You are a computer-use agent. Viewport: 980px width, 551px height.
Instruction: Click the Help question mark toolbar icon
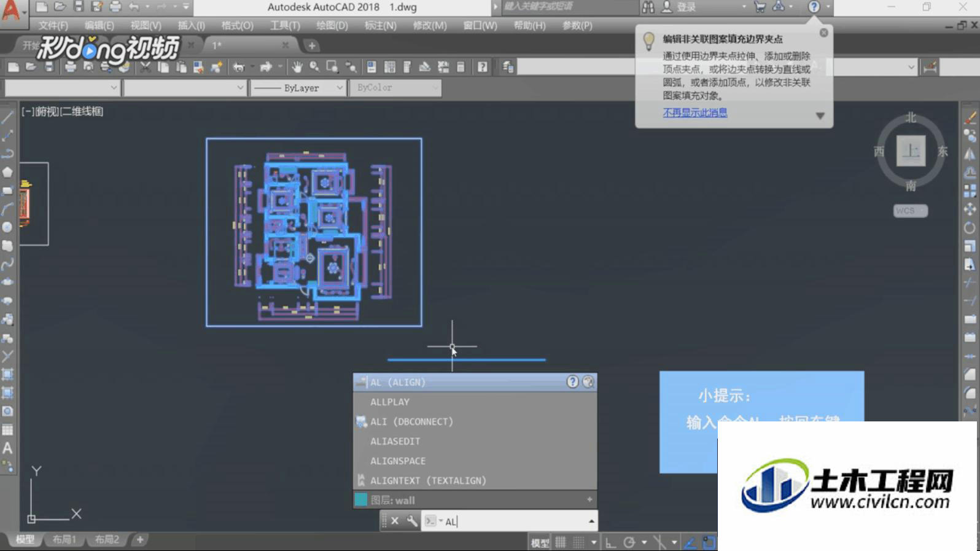coord(483,67)
